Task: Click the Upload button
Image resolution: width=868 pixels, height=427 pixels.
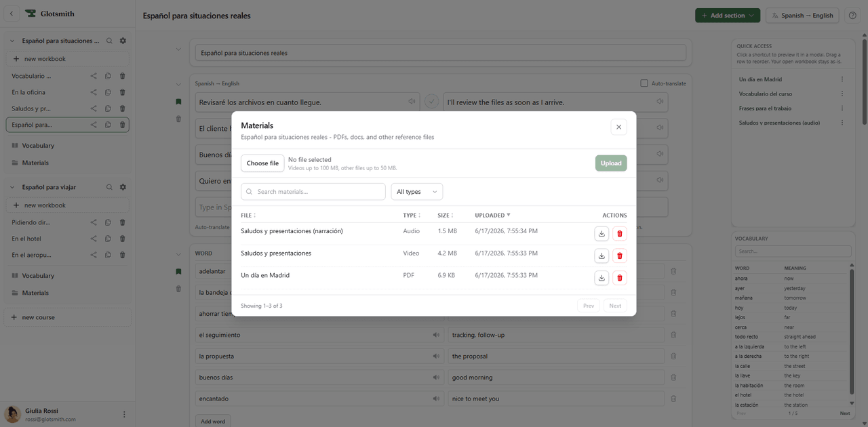Action: pos(611,163)
